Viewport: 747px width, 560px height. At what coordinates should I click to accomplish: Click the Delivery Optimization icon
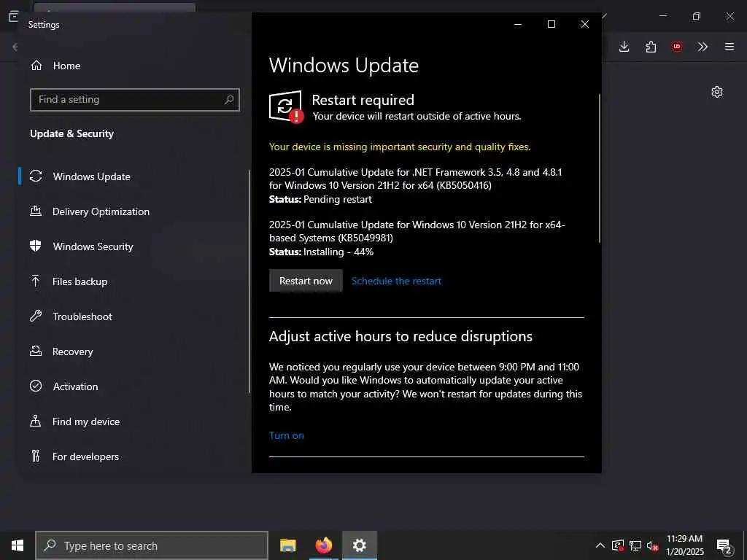point(36,211)
